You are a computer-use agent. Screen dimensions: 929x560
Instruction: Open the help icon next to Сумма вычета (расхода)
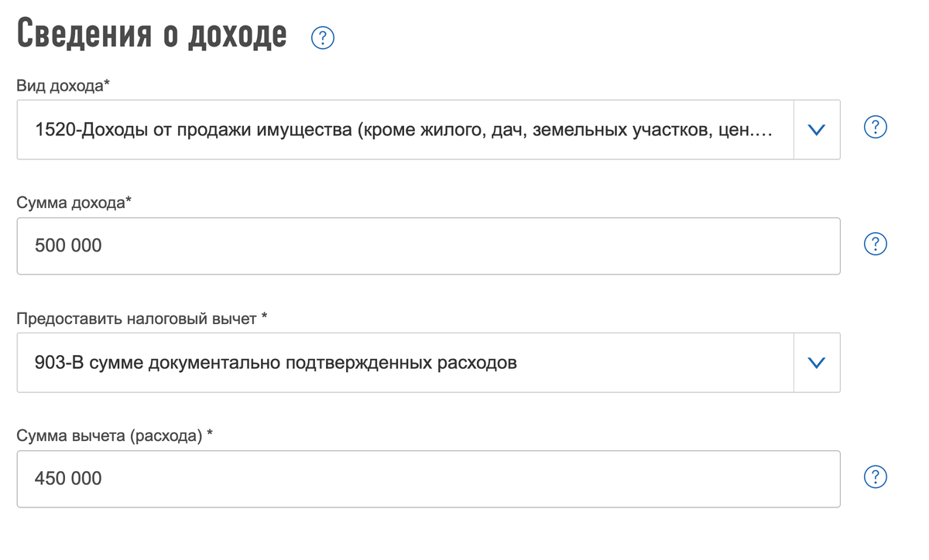click(875, 476)
